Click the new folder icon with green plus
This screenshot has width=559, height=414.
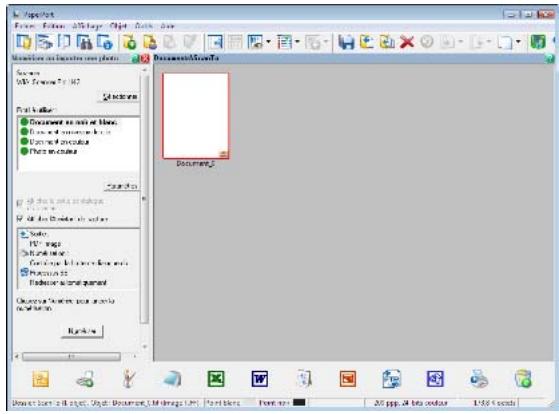point(129,42)
